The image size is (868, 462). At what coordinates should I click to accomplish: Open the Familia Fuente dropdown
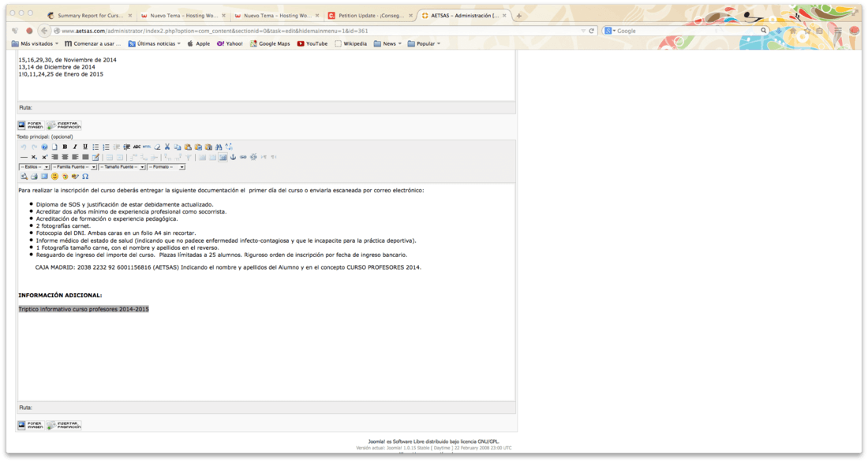(x=74, y=167)
